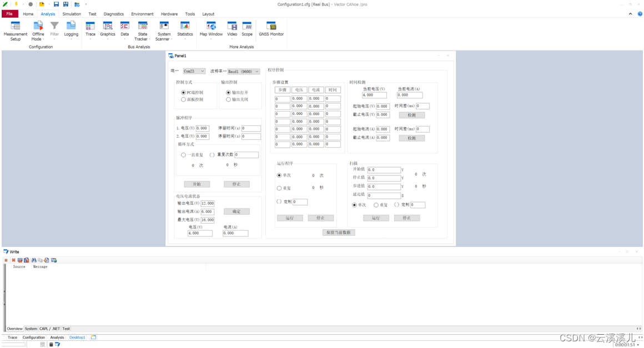Expand the System Scanner dropdown arrow
Image resolution: width=644 pixels, height=348 pixels.
pyautogui.click(x=171, y=39)
